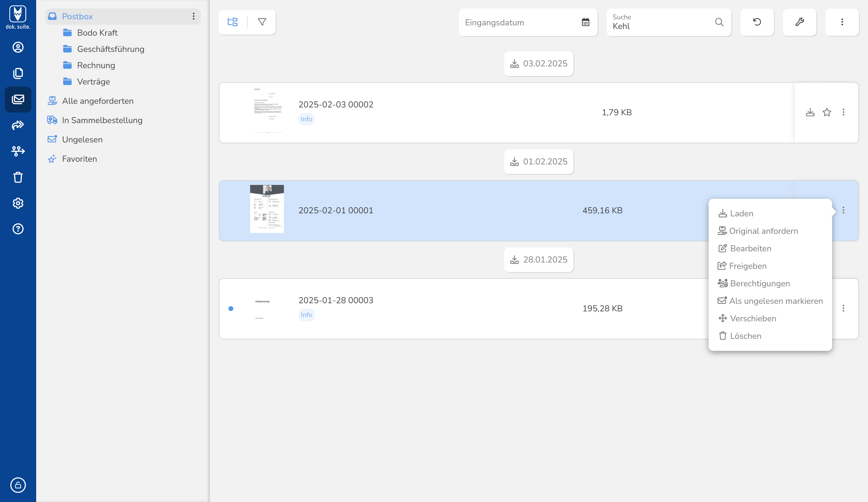Click the help question mark icon
The height and width of the screenshot is (502, 868).
[18, 229]
